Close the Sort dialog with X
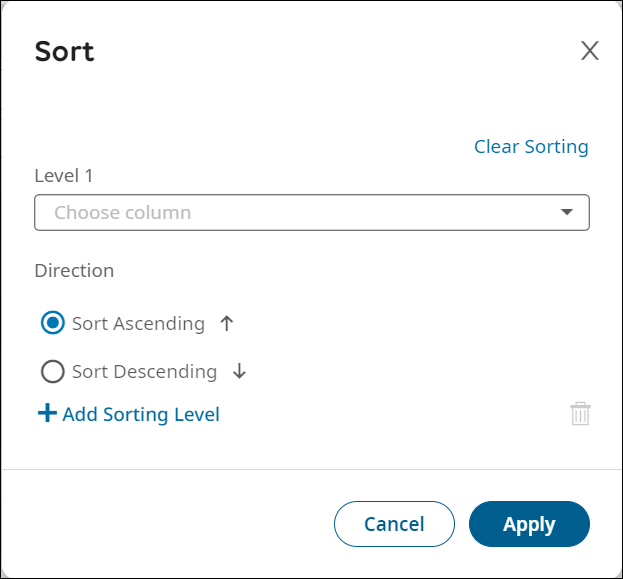 [590, 51]
